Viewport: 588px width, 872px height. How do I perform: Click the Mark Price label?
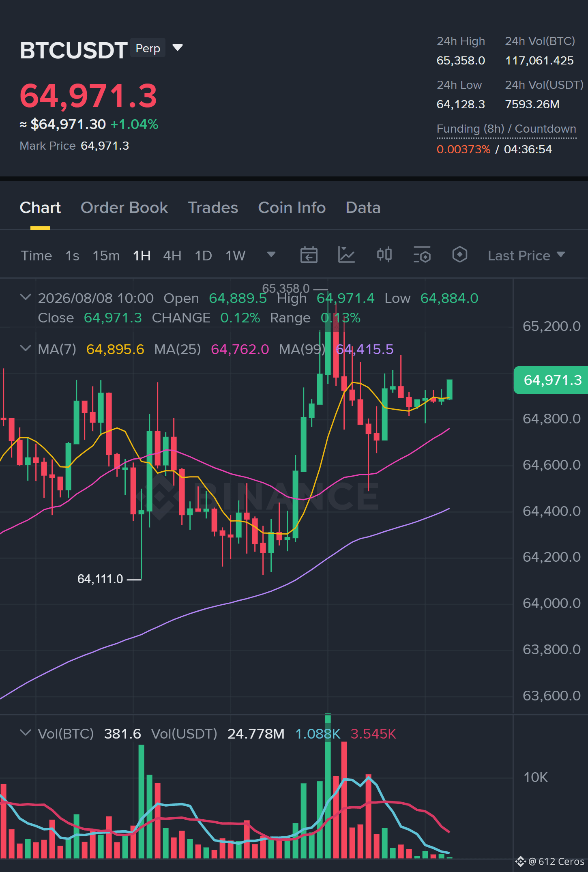click(48, 146)
